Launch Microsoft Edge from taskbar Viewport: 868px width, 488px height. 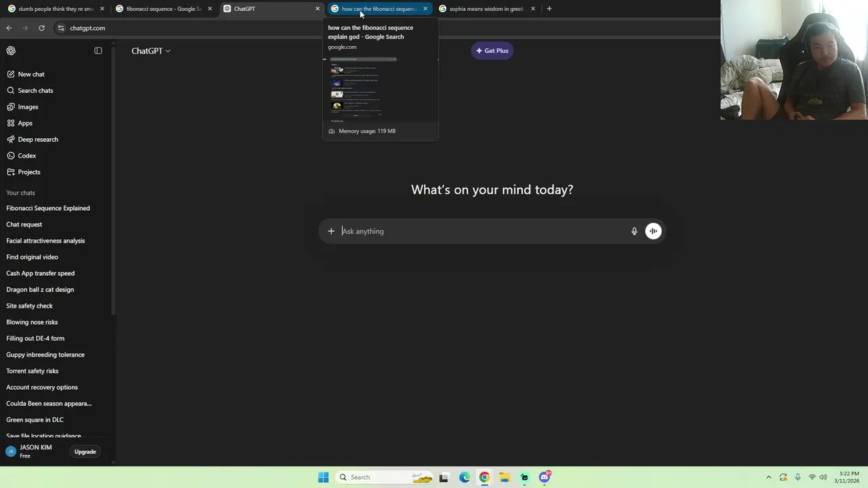(x=465, y=477)
